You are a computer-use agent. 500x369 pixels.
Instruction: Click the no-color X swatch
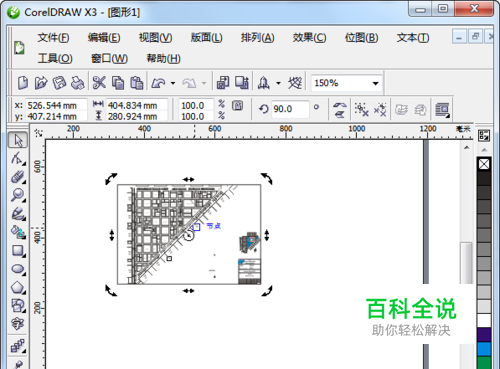tap(484, 164)
